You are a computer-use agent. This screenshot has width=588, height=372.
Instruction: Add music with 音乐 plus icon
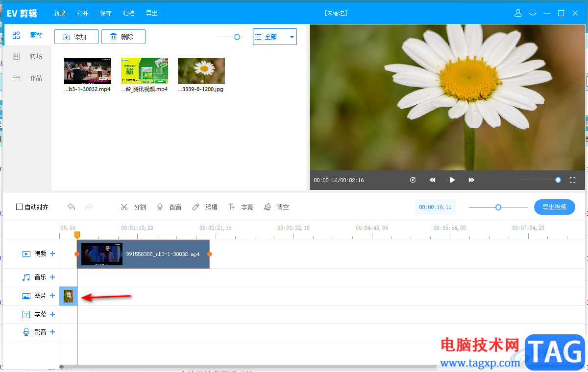pyautogui.click(x=52, y=277)
